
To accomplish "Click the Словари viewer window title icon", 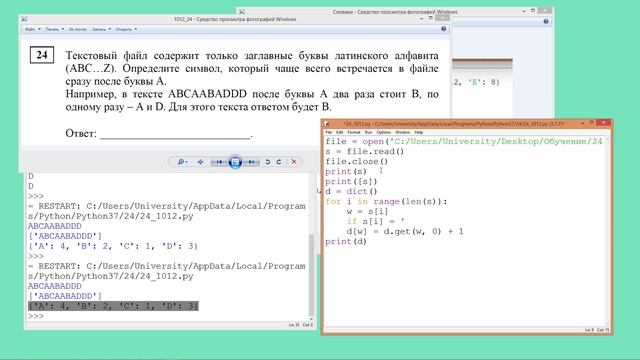I will pos(242,12).
